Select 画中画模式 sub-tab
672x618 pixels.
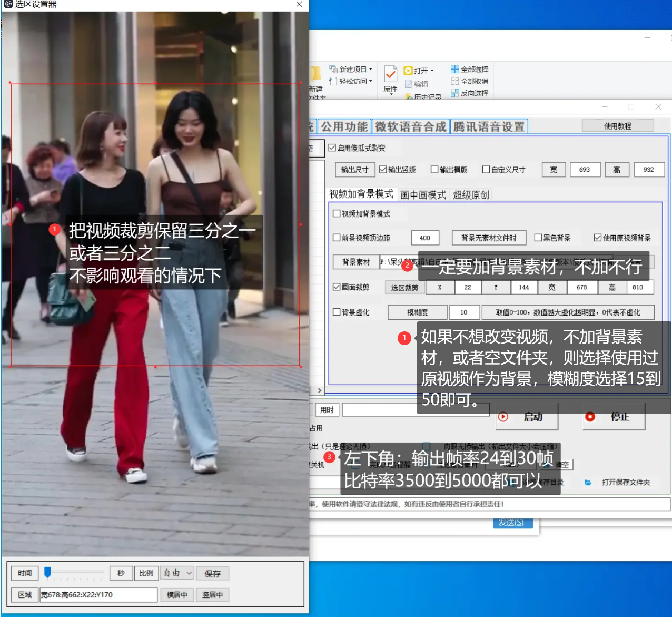click(x=423, y=195)
